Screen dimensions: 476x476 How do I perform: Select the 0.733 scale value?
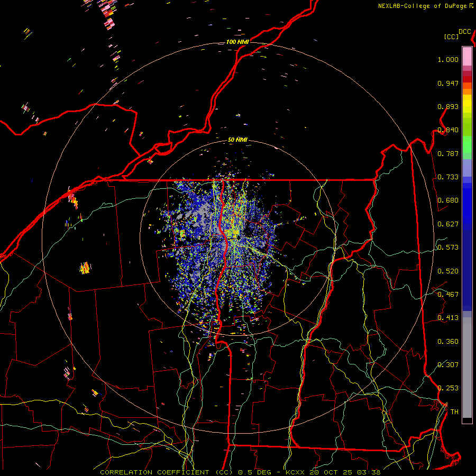click(448, 177)
